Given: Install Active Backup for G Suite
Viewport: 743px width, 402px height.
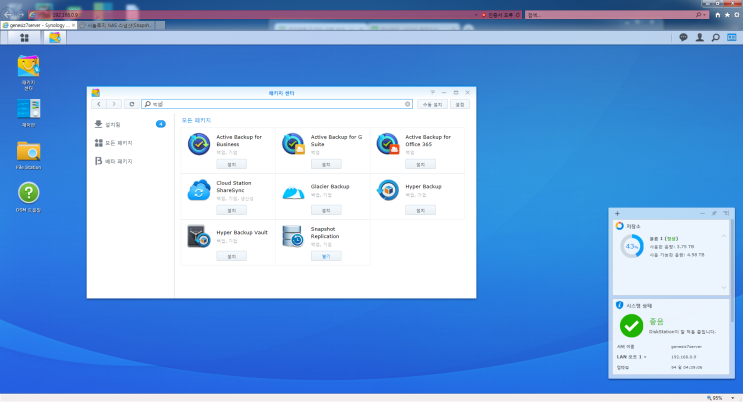Looking at the screenshot, I should click(x=326, y=164).
